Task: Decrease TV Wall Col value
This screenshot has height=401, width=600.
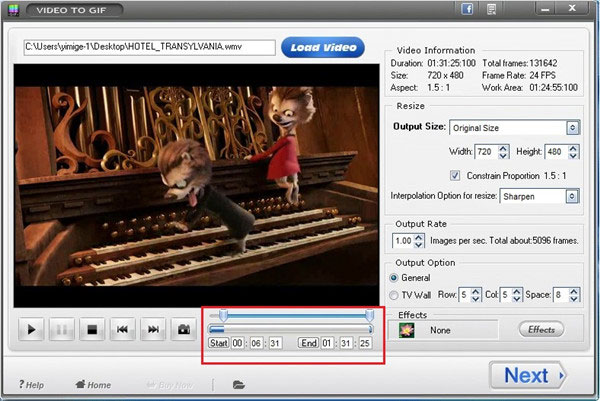Action: tap(517, 298)
